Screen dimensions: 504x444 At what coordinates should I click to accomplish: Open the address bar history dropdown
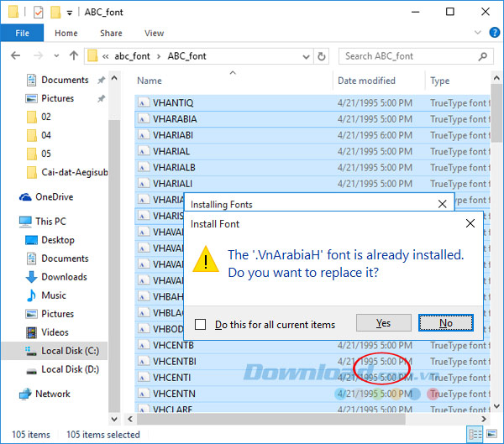(304, 57)
